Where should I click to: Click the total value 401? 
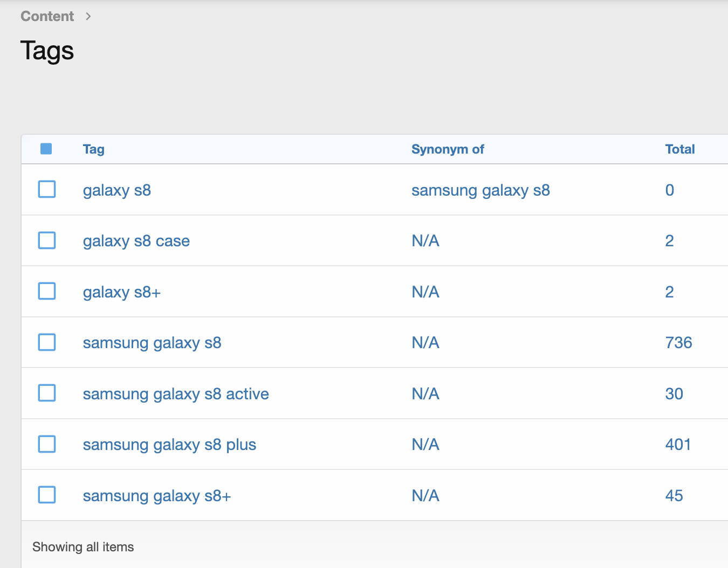click(678, 445)
